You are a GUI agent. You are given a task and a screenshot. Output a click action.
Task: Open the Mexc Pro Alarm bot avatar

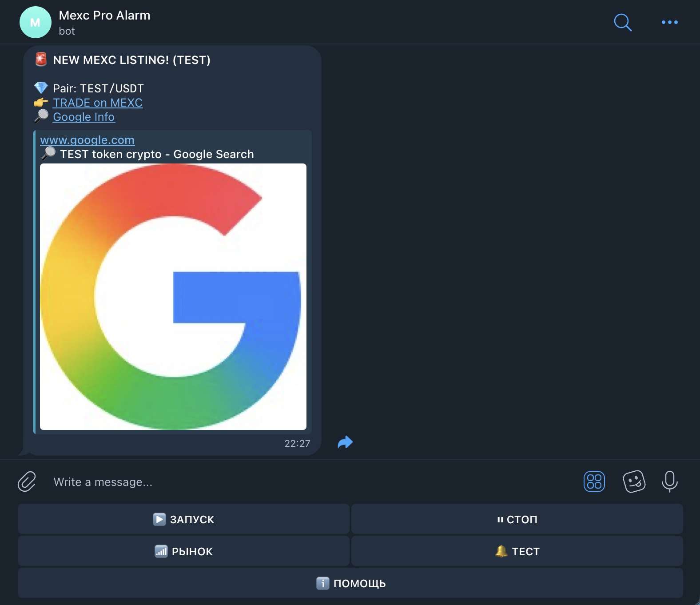[36, 22]
